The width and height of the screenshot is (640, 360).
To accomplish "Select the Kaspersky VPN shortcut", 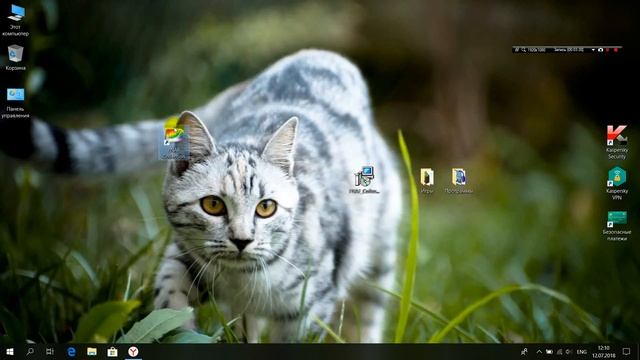I will (617, 182).
